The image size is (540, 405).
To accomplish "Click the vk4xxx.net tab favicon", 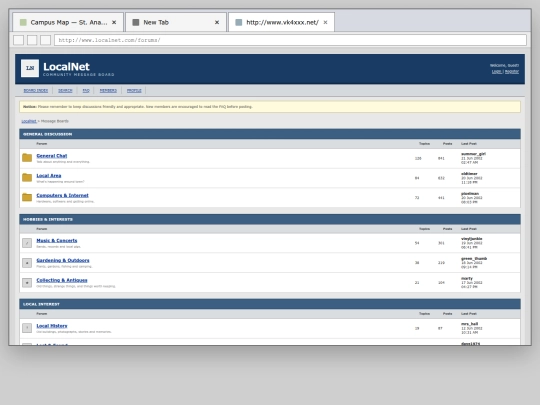I will (x=238, y=22).
